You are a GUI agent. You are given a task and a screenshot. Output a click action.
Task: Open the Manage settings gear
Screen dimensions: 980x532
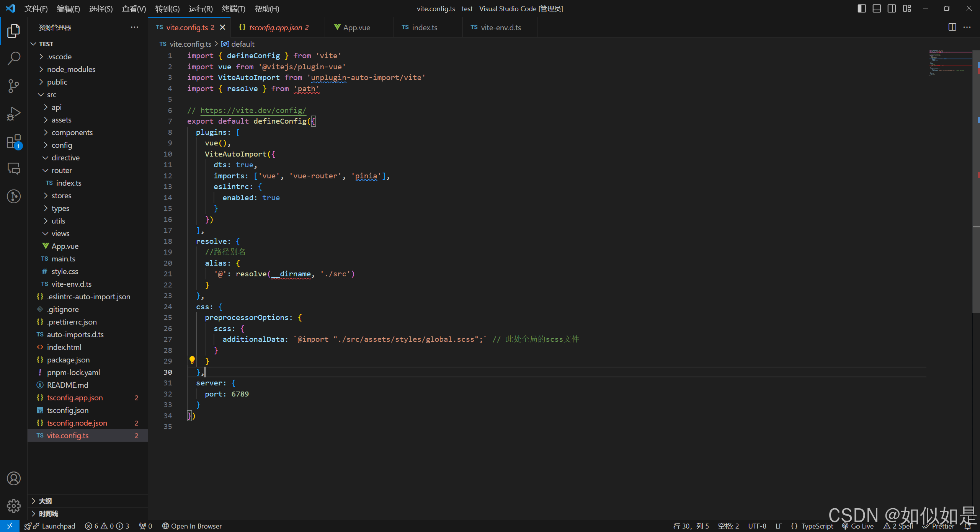[14, 506]
